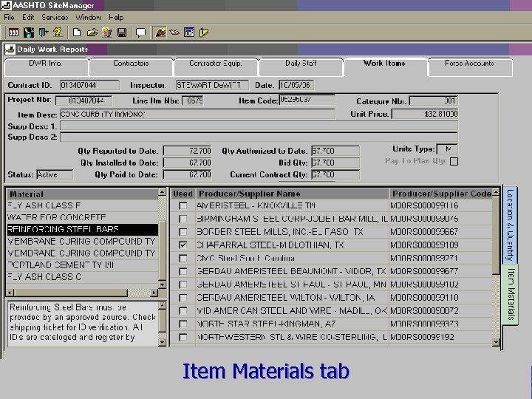
Task: Save using the floppy disk icon
Action: pyautogui.click(x=121, y=33)
